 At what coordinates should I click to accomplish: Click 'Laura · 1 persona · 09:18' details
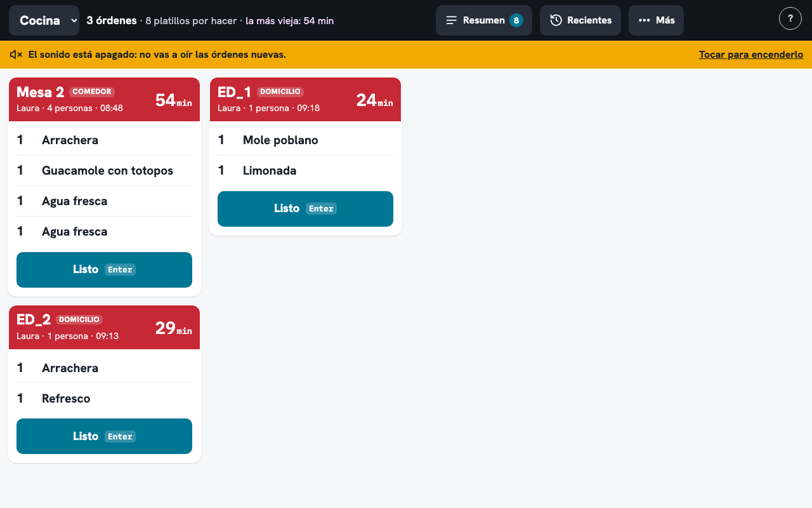click(269, 108)
